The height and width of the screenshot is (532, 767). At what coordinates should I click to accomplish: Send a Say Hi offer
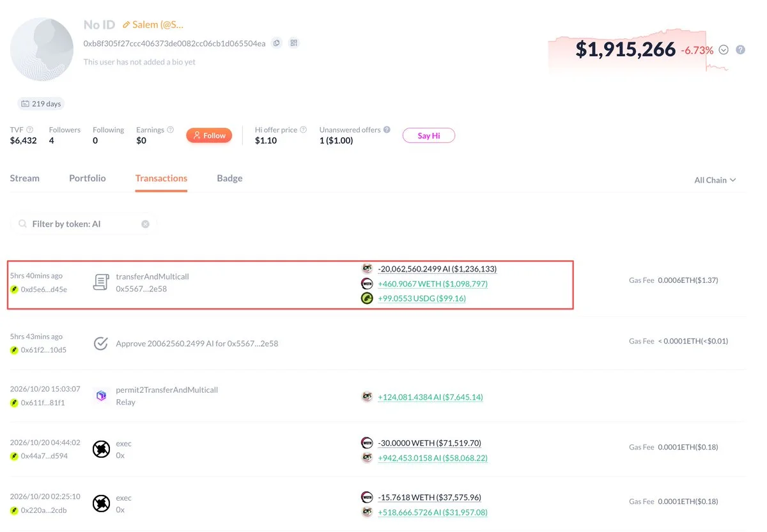click(x=429, y=135)
